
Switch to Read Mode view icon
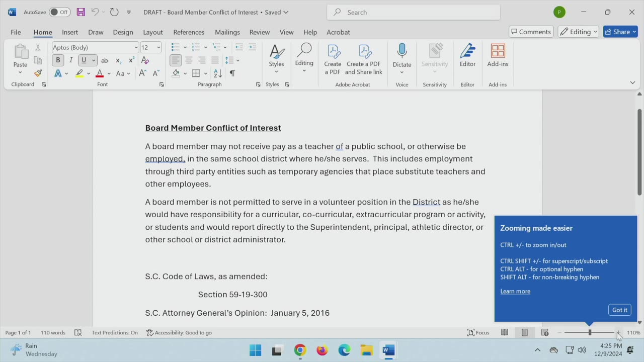(x=504, y=332)
